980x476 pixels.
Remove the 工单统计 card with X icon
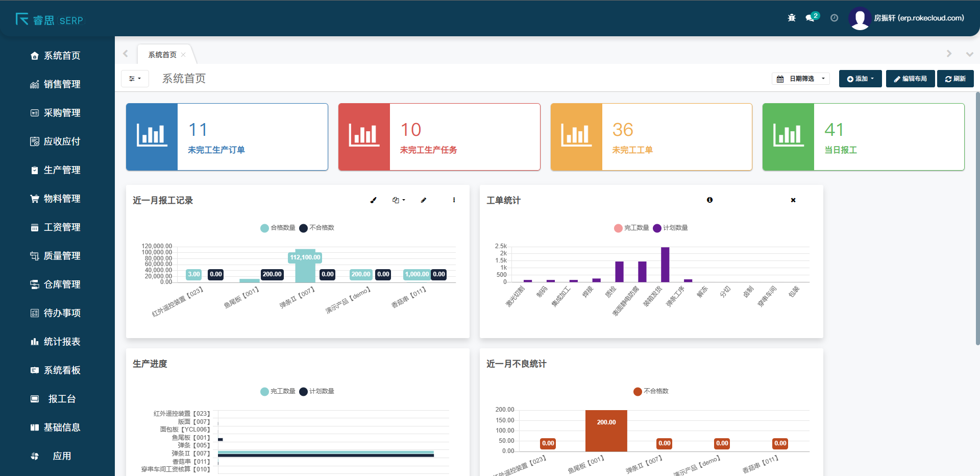(x=793, y=200)
